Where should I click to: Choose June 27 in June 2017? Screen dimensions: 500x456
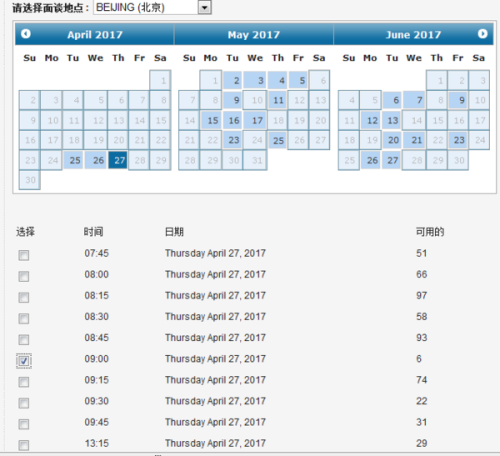pos(392,160)
